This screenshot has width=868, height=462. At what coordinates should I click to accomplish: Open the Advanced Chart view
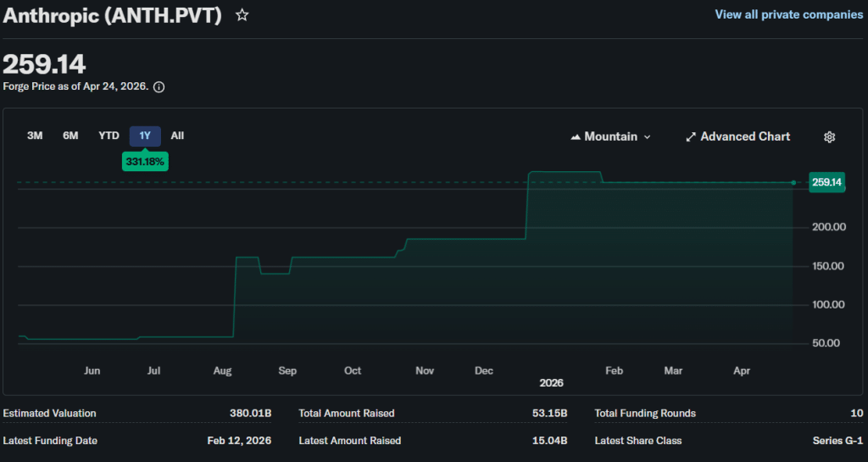[737, 136]
